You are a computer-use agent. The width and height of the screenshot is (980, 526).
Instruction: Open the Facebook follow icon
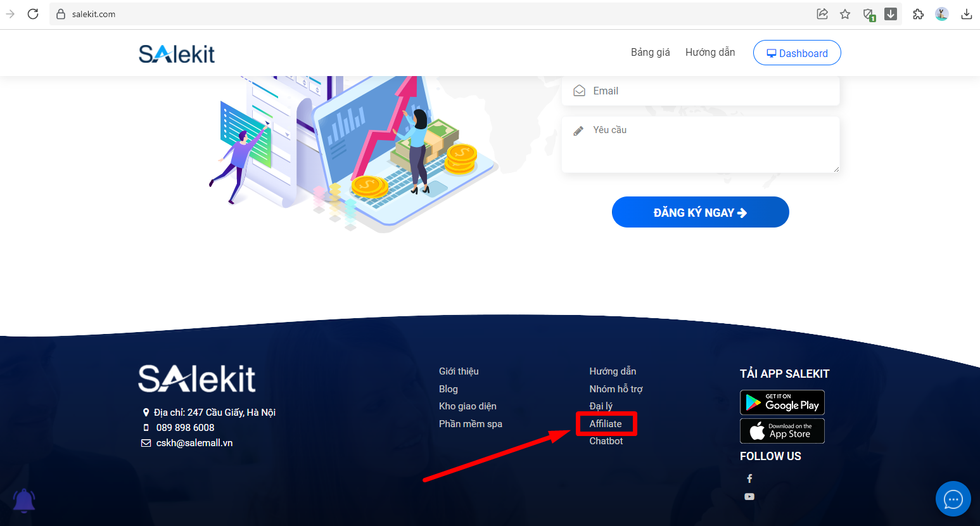pyautogui.click(x=749, y=478)
